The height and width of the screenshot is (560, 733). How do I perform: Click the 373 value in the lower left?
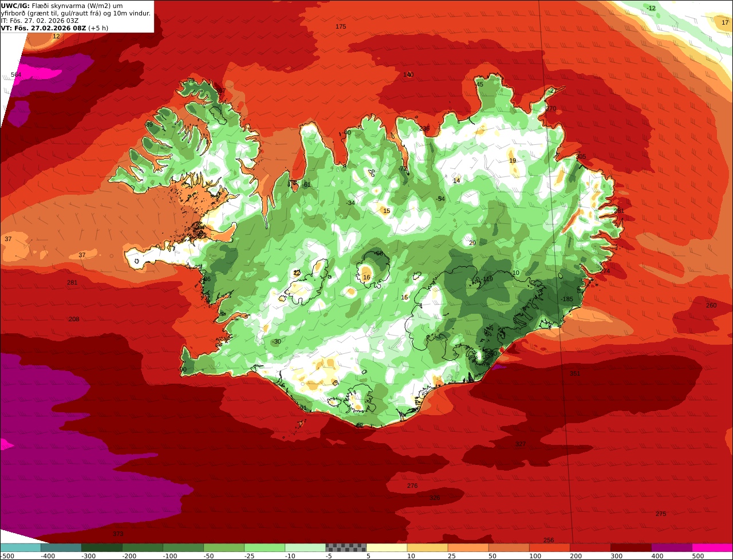coord(118,534)
